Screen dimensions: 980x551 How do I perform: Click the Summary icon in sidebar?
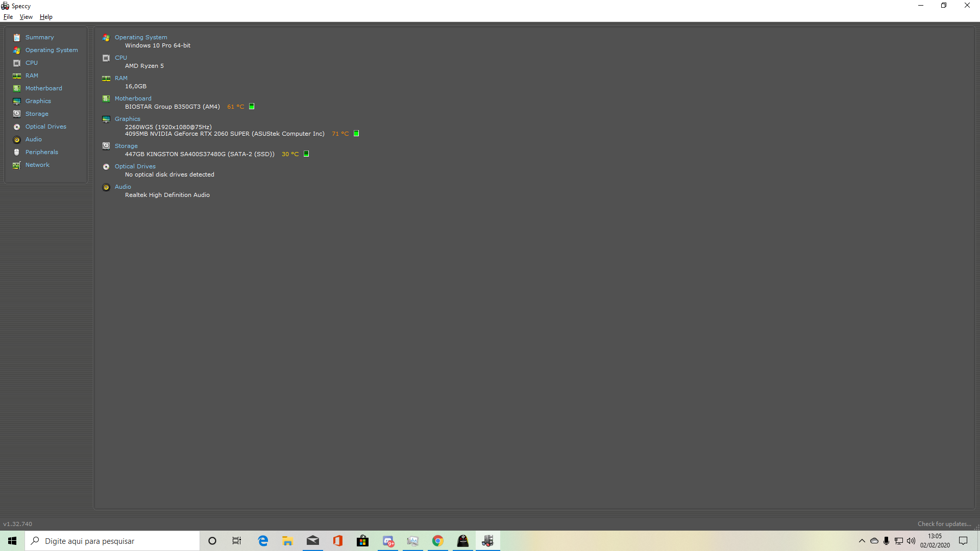click(17, 38)
